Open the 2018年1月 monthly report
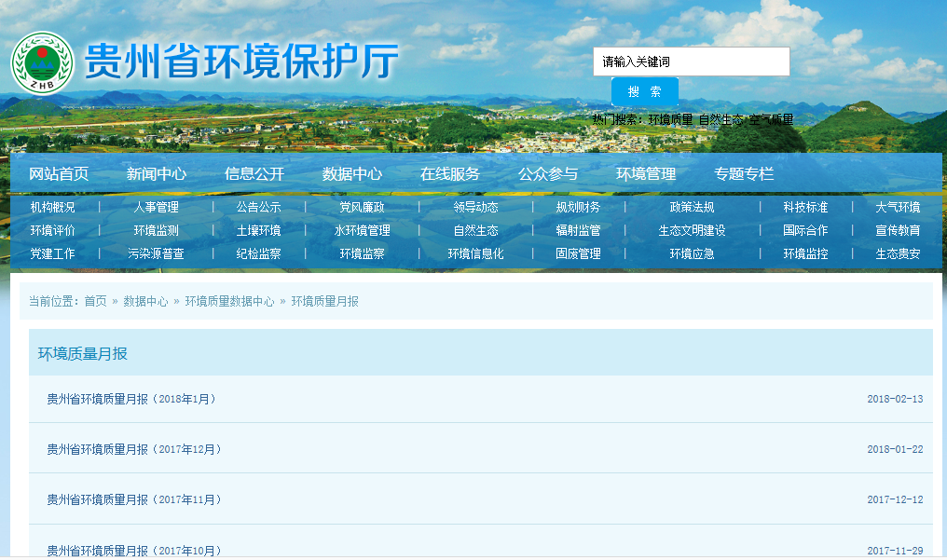 133,399
